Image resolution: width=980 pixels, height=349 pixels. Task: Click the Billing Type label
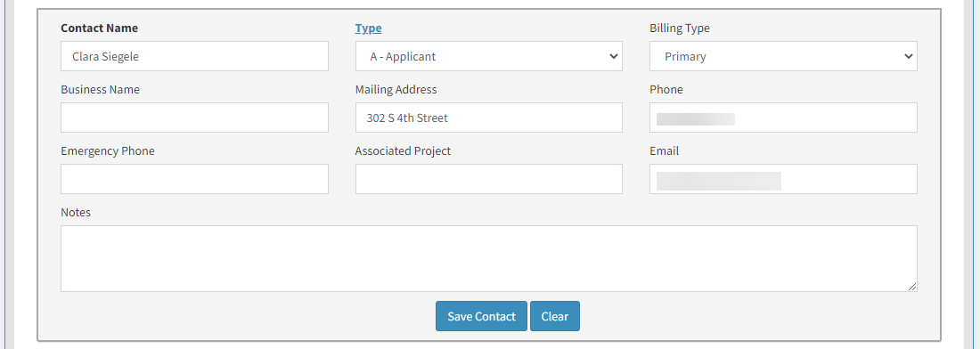click(x=680, y=28)
